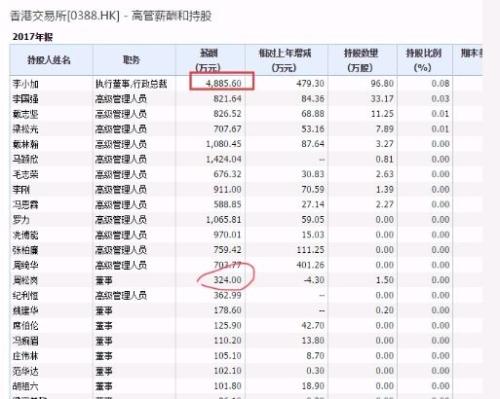Select the 1,424.04 salary cell
The image size is (500, 399).
click(223, 159)
